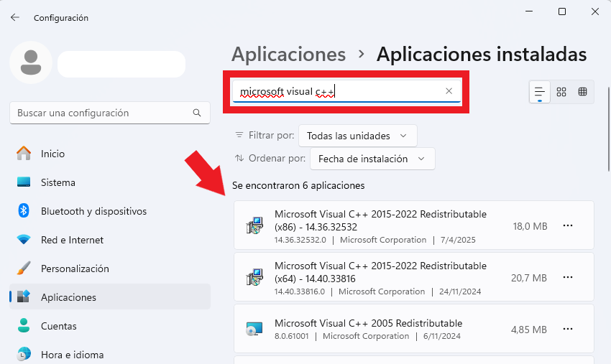This screenshot has height=364, width=611.
Task: Click 'Se encontraron 6 aplicaciones' text
Action: 298,185
